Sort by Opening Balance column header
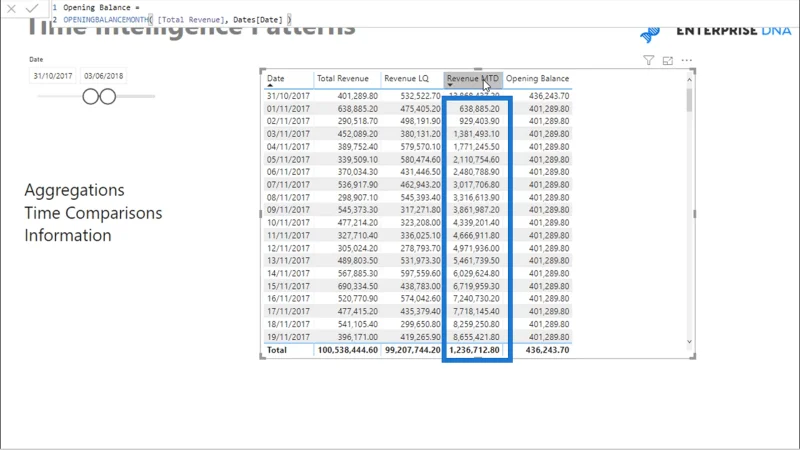 [537, 79]
